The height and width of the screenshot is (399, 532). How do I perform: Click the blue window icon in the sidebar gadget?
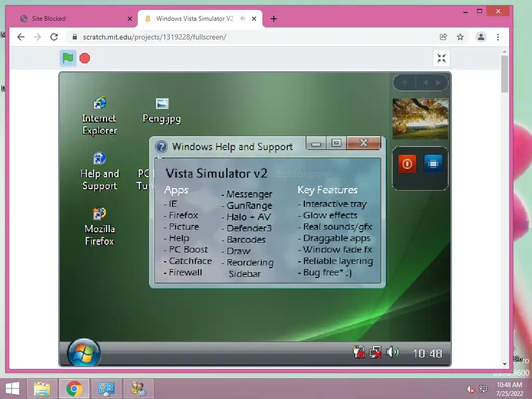point(433,164)
